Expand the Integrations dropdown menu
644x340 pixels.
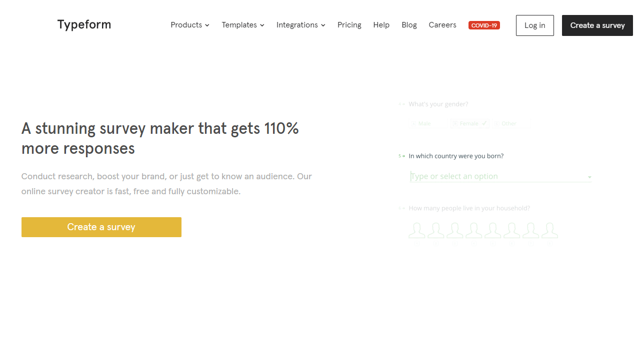301,25
